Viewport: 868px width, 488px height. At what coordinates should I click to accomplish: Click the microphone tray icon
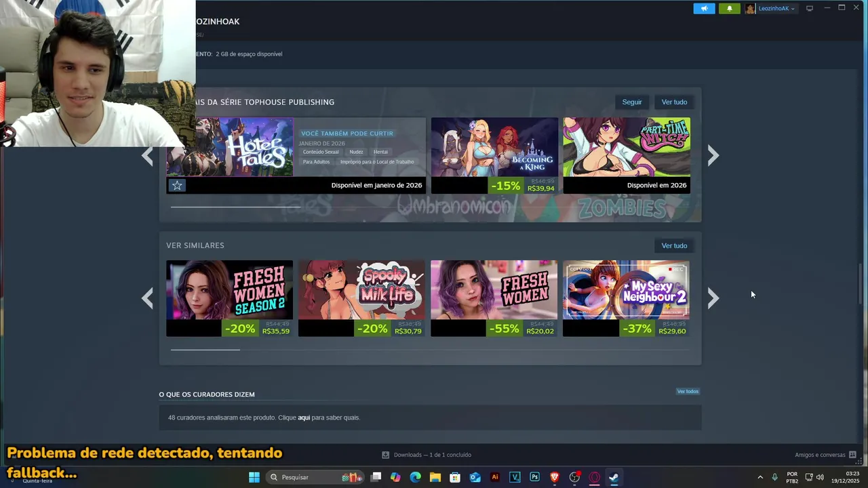[774, 477]
